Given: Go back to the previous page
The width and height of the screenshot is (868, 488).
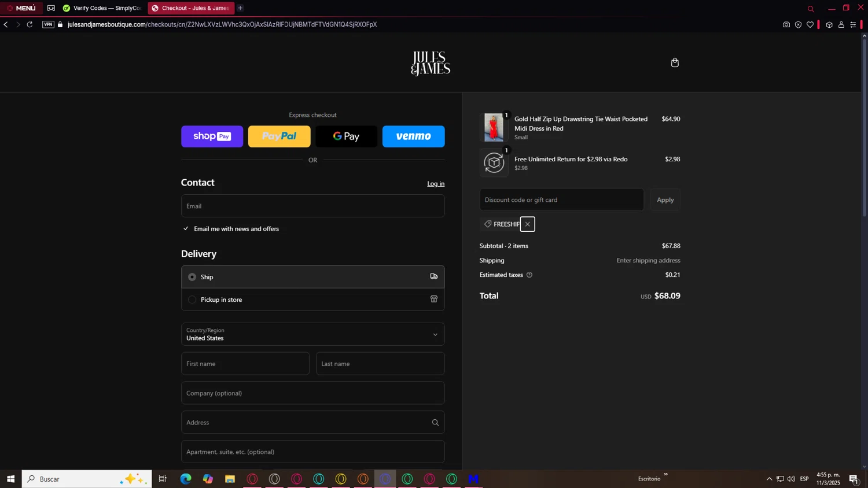Looking at the screenshot, I should tap(6, 24).
